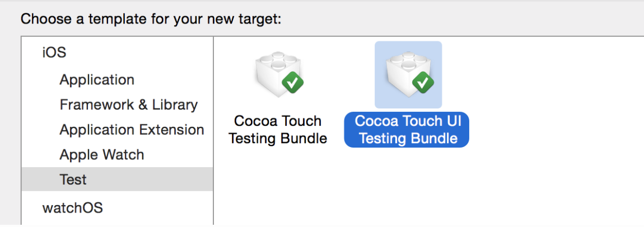Select the Cocoa Touch UI Testing Bundle block icon
Screen dimensions: 644x227
point(408,74)
